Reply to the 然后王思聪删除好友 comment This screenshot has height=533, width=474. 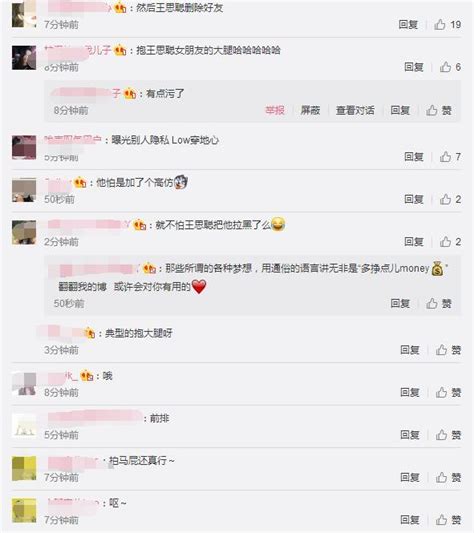click(408, 24)
